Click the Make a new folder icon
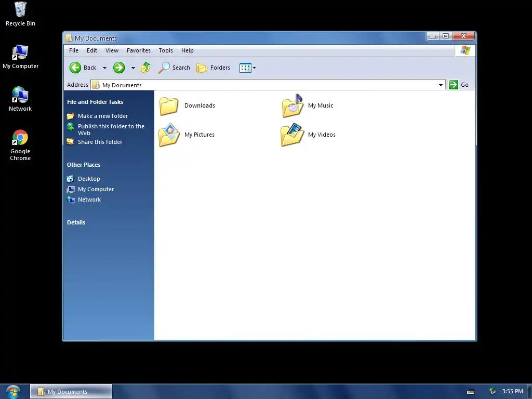The width and height of the screenshot is (532, 399). click(70, 116)
